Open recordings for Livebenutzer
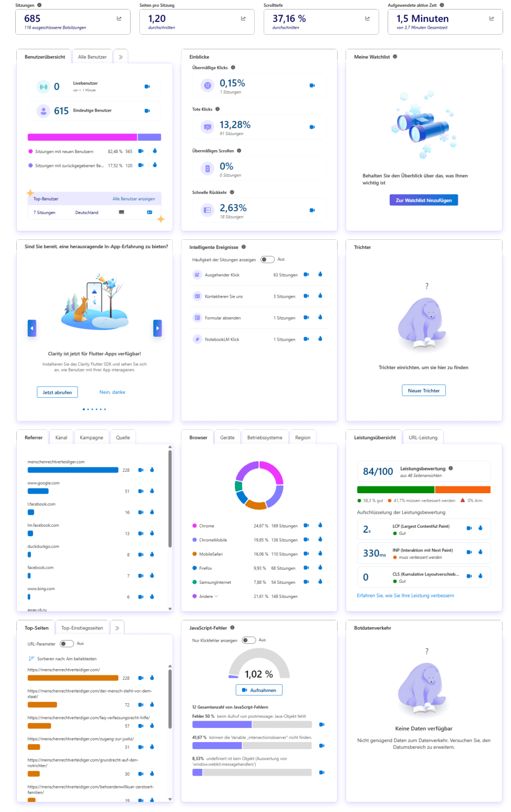511x812 pixels. coord(147,86)
